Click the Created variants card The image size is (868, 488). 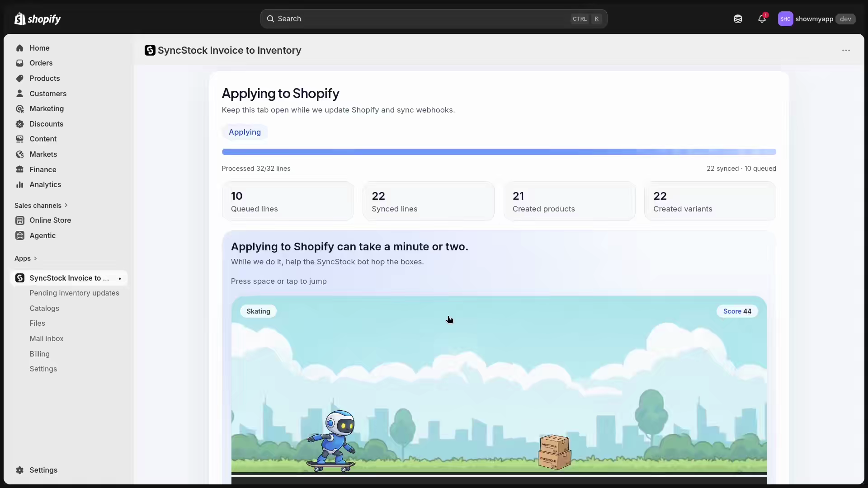[x=710, y=202]
